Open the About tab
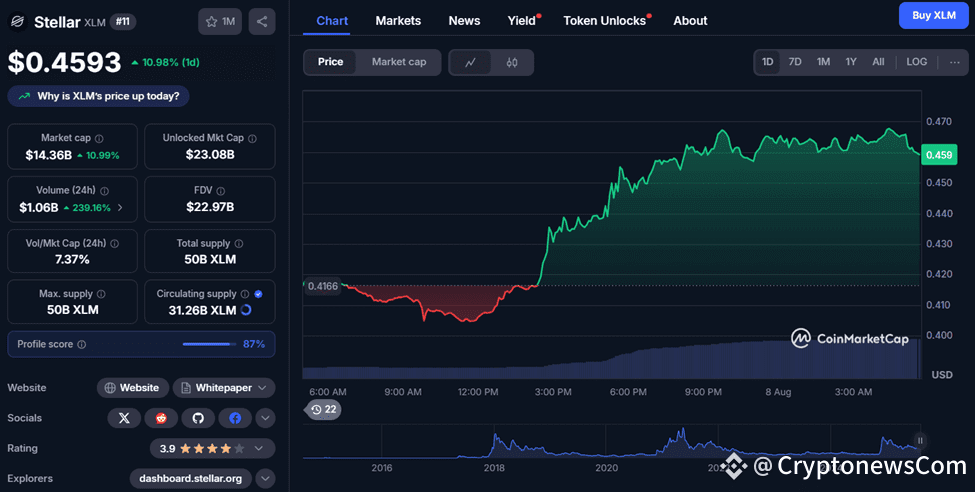Screen dimensions: 975x492 690,21
